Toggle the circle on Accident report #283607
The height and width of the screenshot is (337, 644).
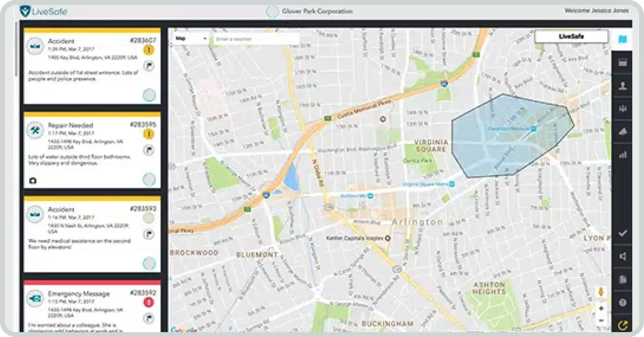(x=149, y=95)
